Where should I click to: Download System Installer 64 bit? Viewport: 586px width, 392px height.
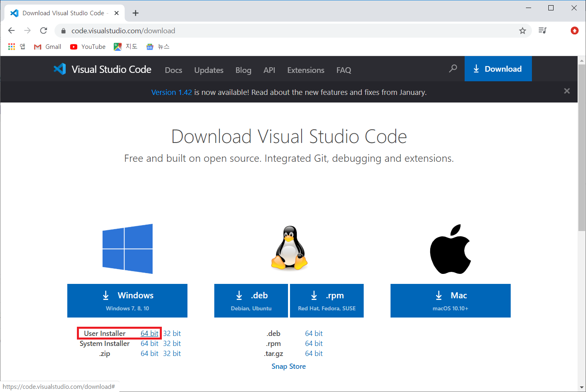[x=149, y=343]
